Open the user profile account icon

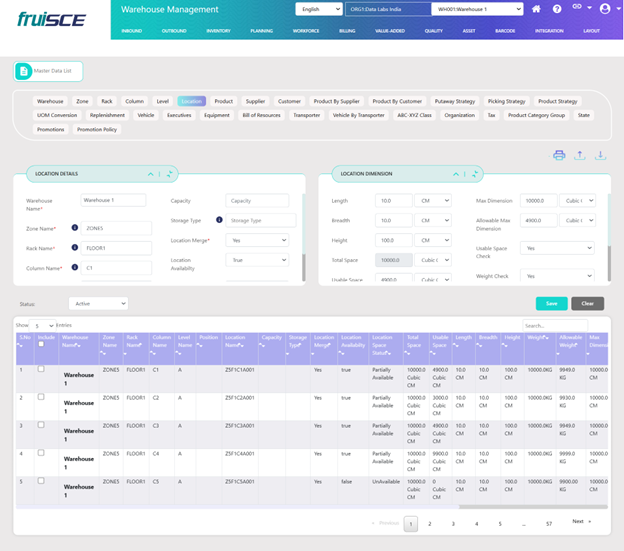coord(604,9)
